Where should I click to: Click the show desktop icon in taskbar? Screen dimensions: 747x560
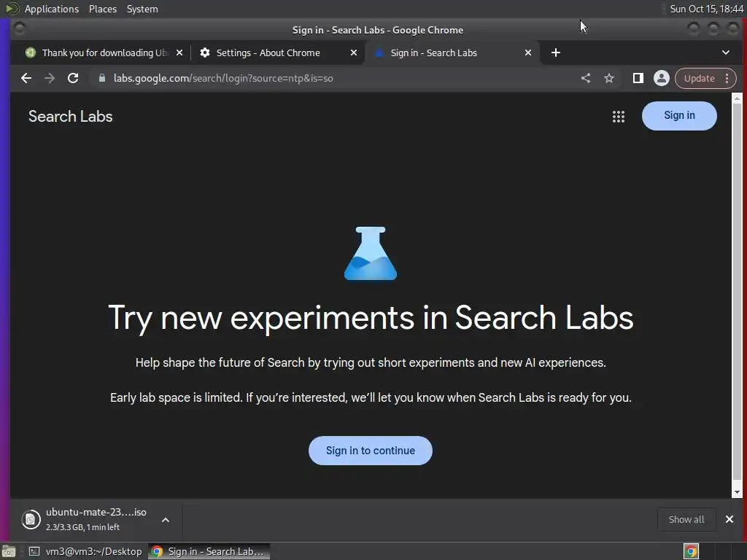tap(9, 551)
